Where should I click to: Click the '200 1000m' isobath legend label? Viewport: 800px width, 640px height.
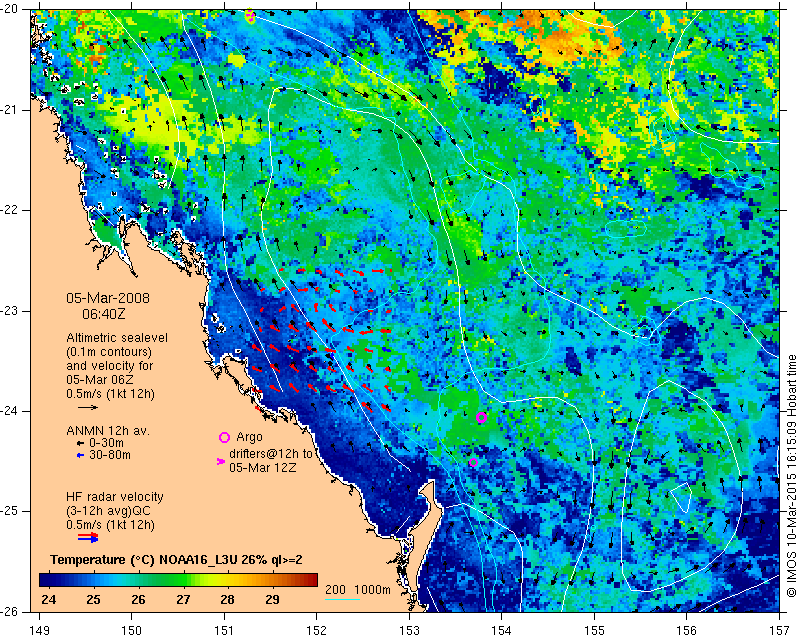358,589
